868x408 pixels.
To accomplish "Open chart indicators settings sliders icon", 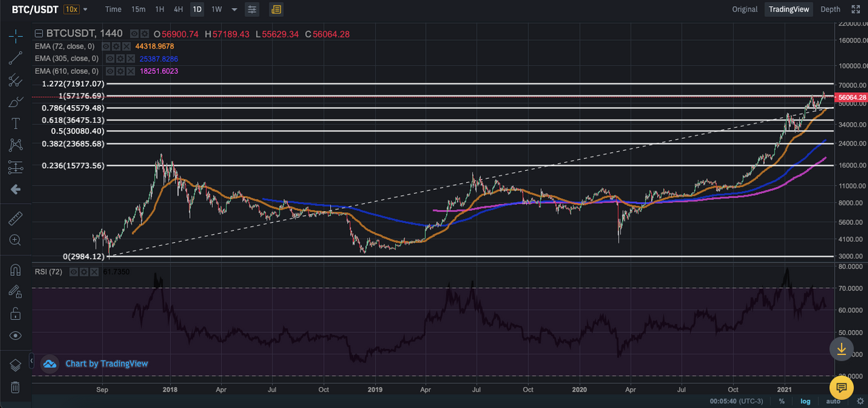I will [x=252, y=9].
